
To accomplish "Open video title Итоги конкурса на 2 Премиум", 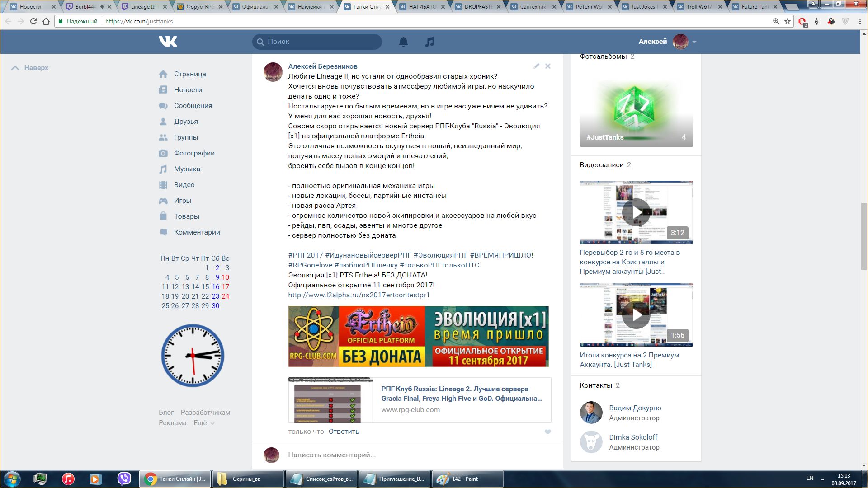I will pos(629,360).
